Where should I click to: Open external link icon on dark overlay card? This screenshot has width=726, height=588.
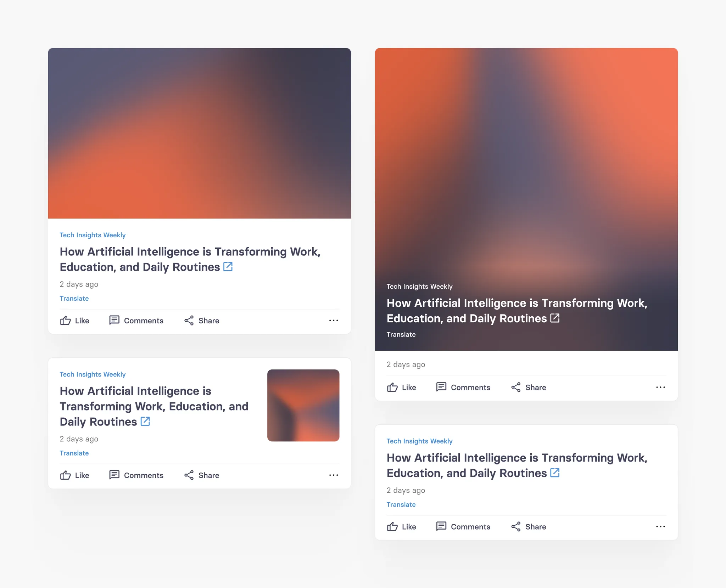tap(555, 318)
